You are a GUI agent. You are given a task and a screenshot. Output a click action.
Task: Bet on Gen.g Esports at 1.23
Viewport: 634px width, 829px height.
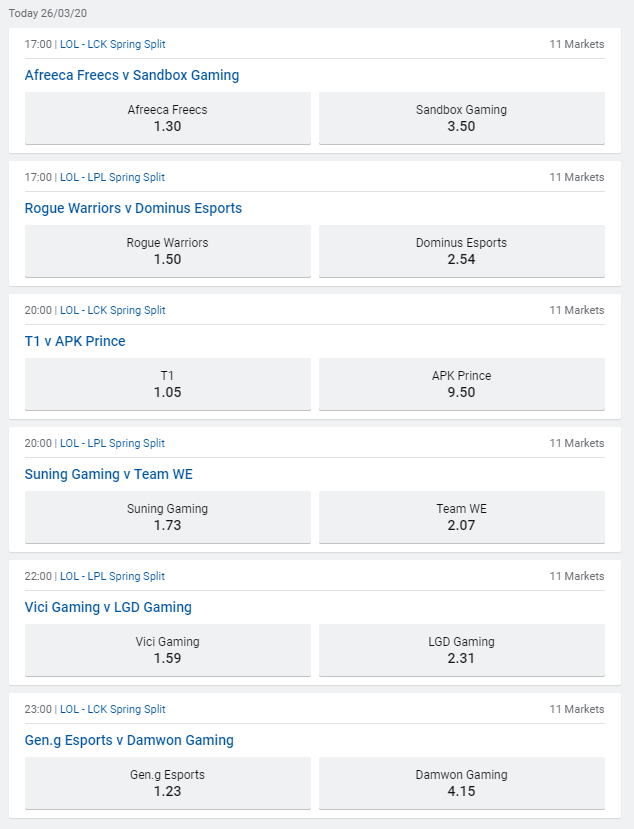tap(168, 783)
